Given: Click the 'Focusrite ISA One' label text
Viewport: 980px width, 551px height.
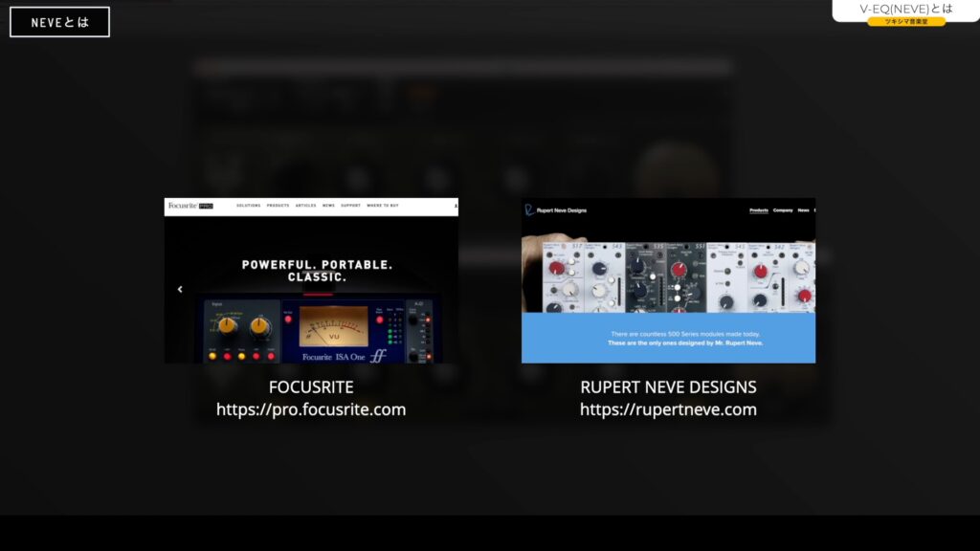Looking at the screenshot, I should point(334,358).
